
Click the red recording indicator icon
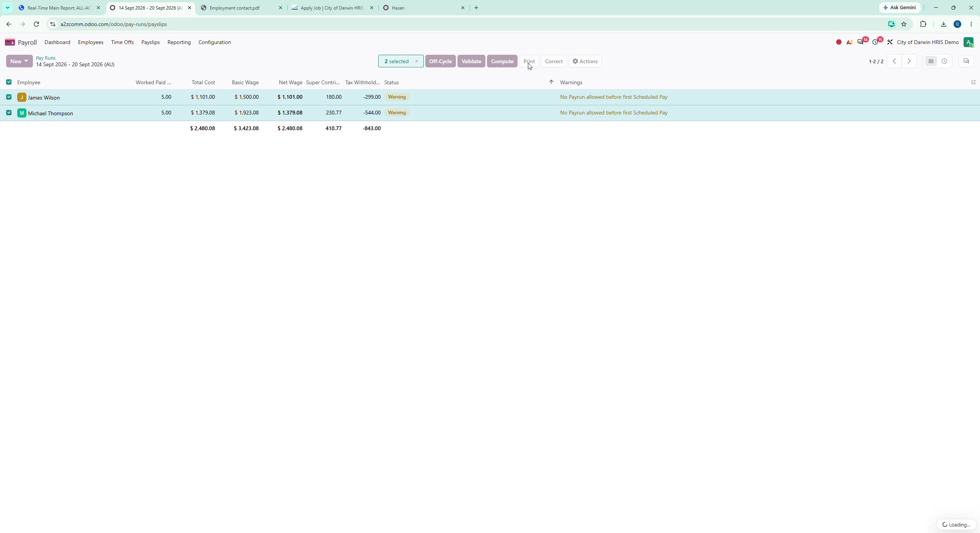(839, 42)
